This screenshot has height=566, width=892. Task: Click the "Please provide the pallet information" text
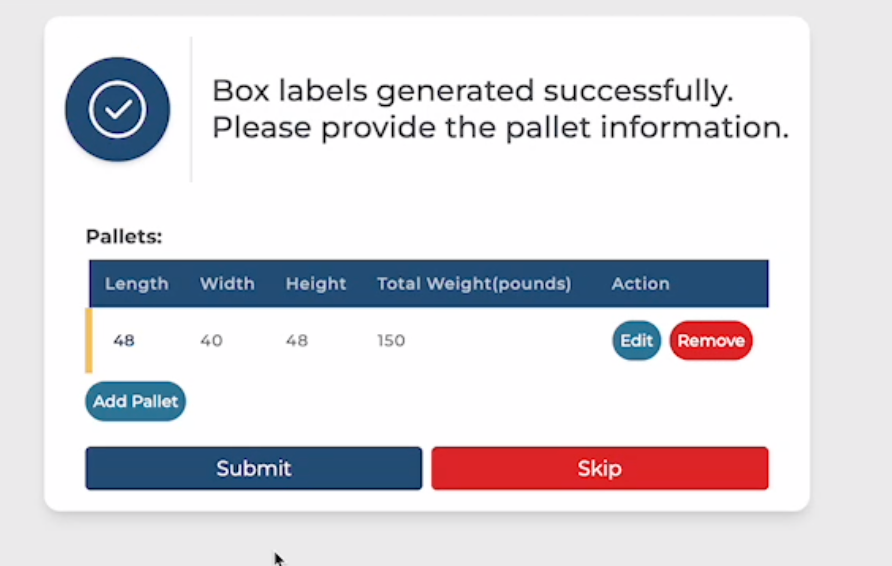[500, 128]
